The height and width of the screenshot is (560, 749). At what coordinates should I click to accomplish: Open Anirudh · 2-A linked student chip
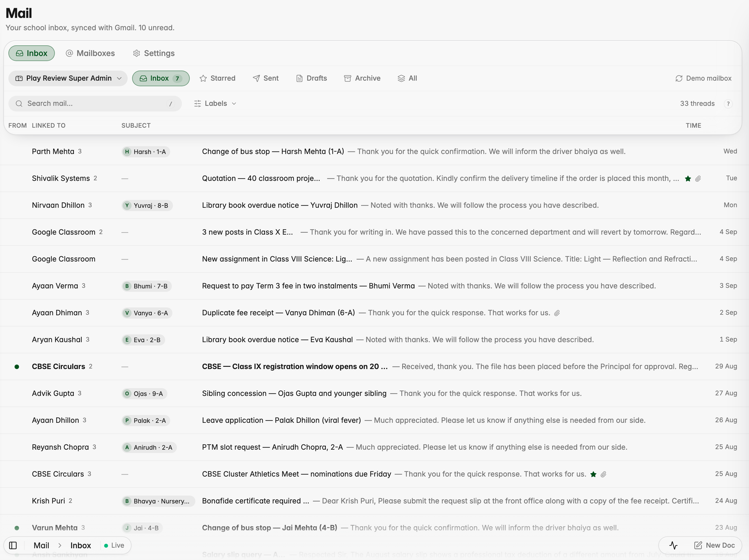[x=149, y=447]
